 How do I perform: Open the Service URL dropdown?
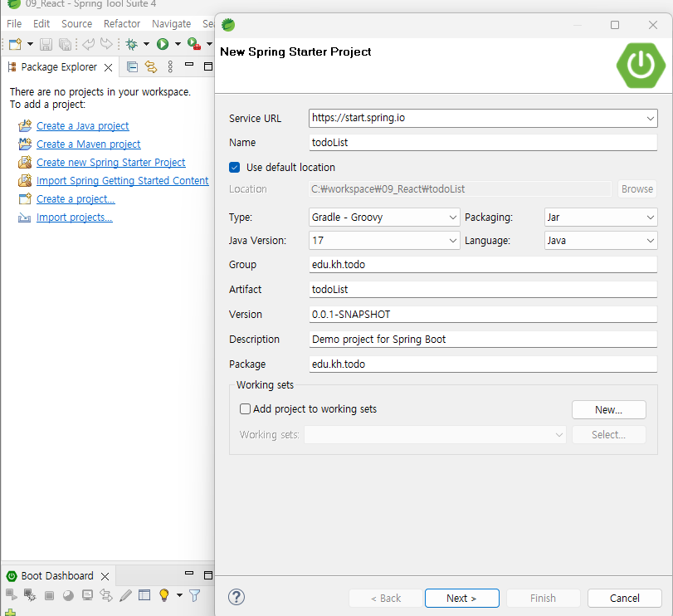[x=651, y=118]
